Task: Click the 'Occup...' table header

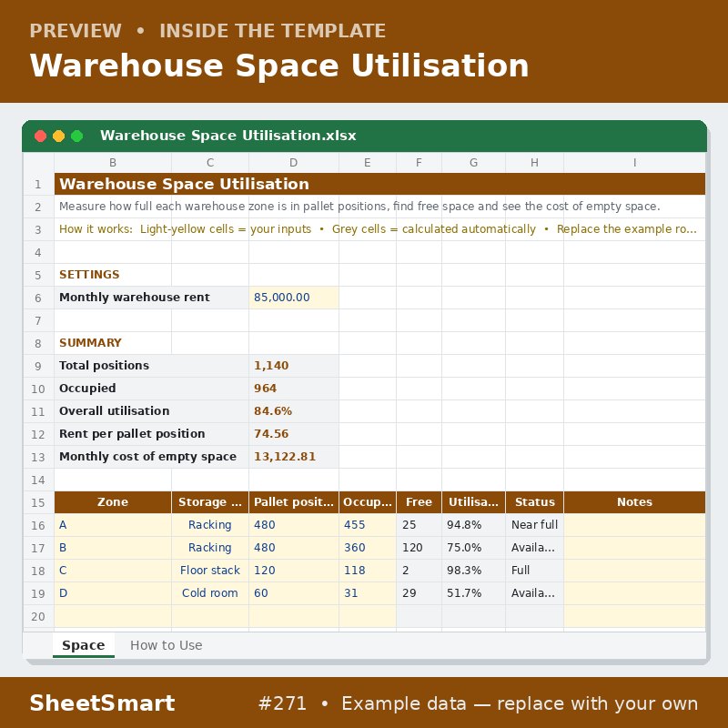Action: tap(368, 502)
